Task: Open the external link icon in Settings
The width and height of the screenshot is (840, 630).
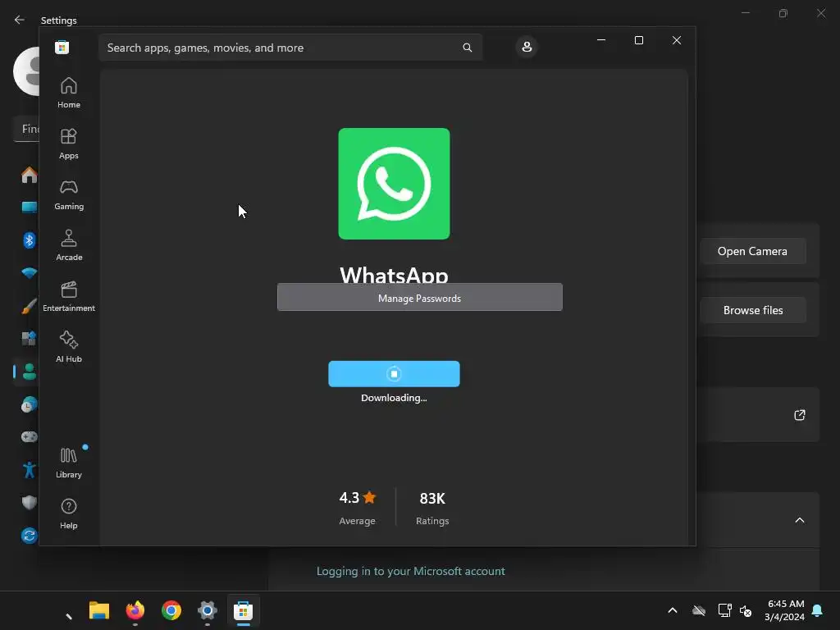Action: click(799, 415)
